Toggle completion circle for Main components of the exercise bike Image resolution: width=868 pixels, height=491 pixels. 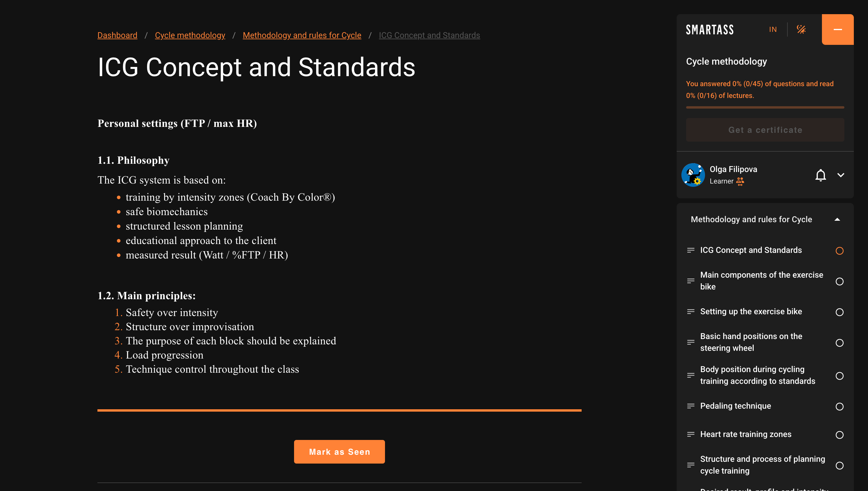839,281
